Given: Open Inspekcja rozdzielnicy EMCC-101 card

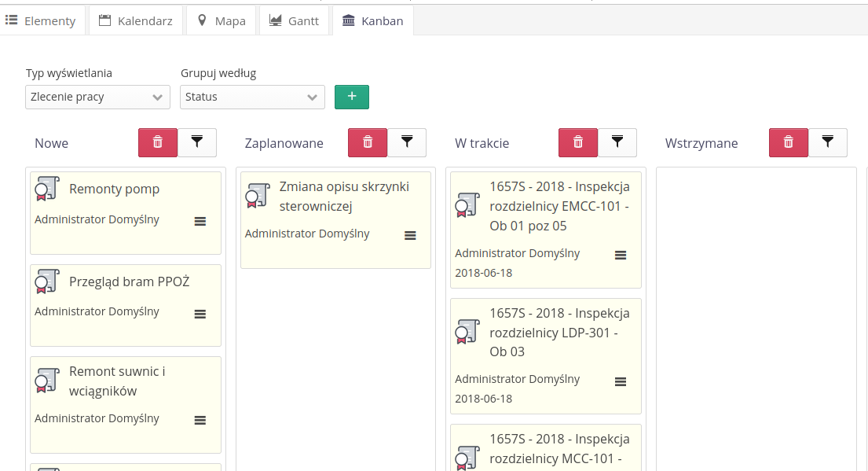Looking at the screenshot, I should [559, 206].
